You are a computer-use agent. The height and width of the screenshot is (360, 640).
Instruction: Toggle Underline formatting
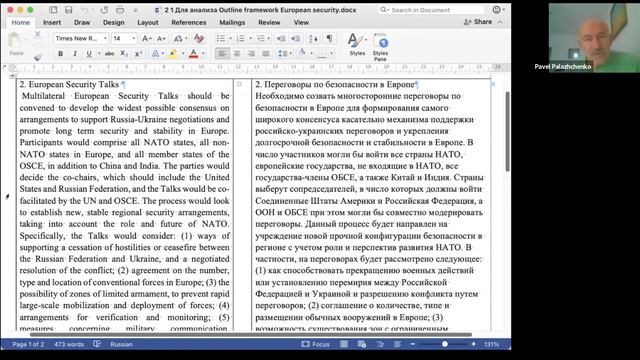click(x=89, y=54)
